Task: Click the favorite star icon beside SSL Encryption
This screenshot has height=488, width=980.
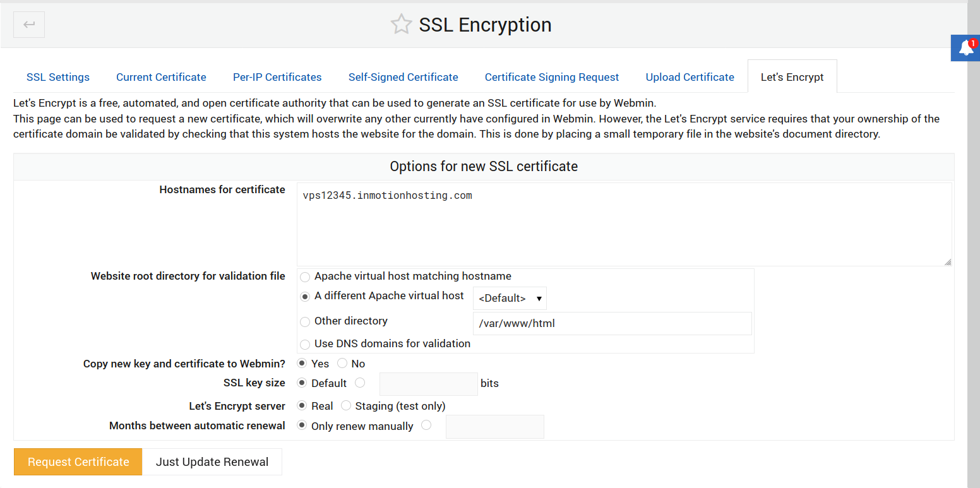Action: (401, 25)
